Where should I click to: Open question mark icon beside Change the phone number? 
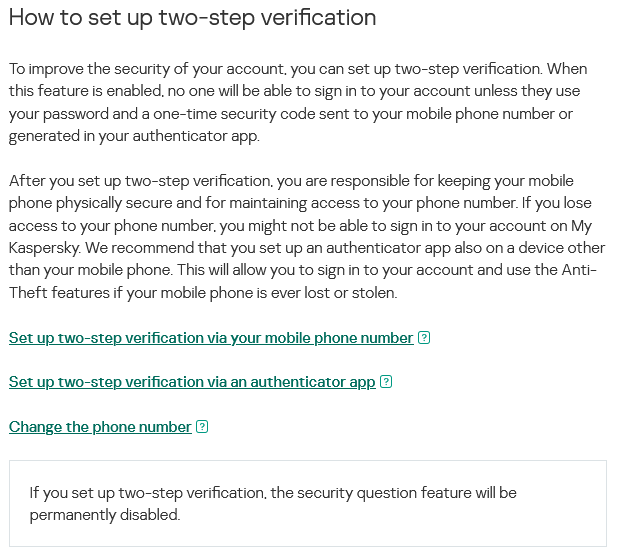pos(202,427)
